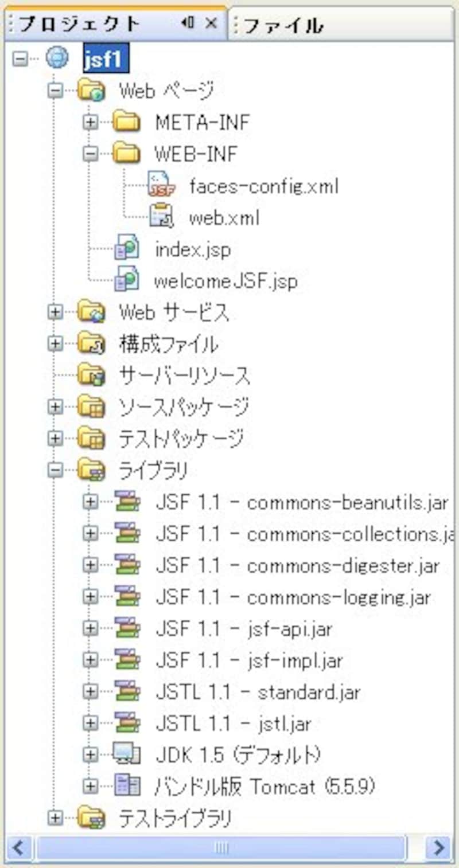Click the horizontal scrollbar left arrow

[x=18, y=847]
